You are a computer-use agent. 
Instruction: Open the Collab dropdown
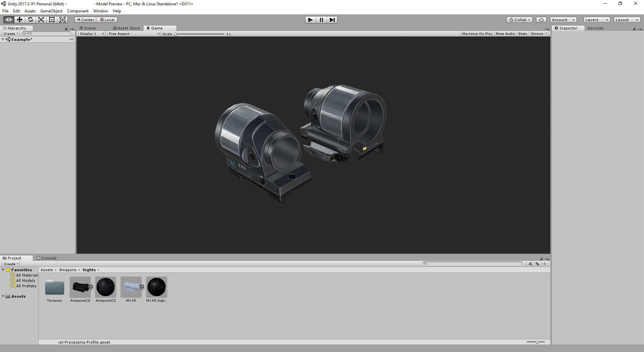point(520,20)
